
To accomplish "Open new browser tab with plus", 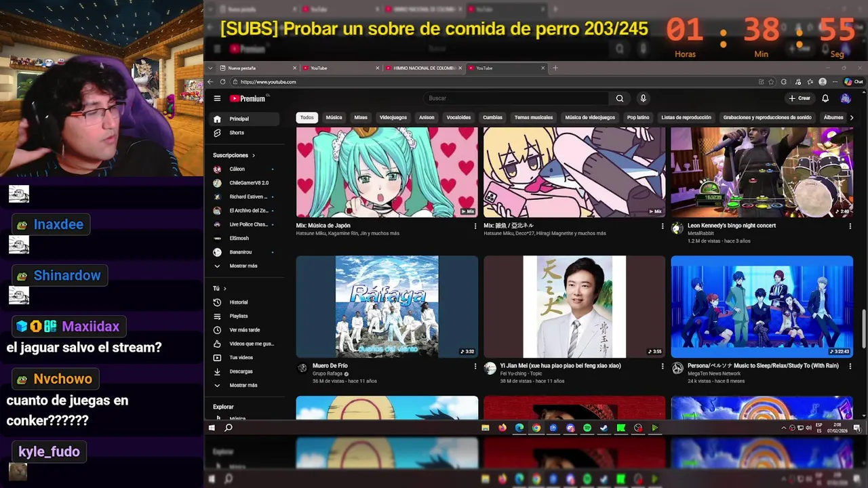I will click(555, 68).
